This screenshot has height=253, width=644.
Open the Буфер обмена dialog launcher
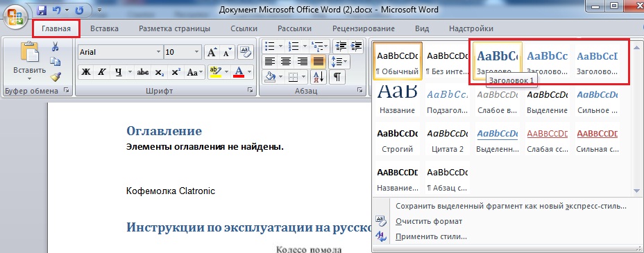point(67,91)
